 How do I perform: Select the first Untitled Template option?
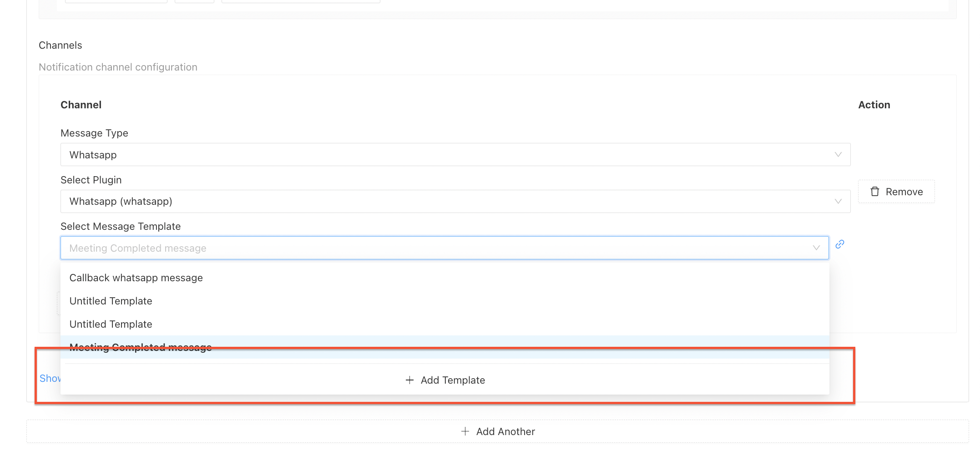111,301
